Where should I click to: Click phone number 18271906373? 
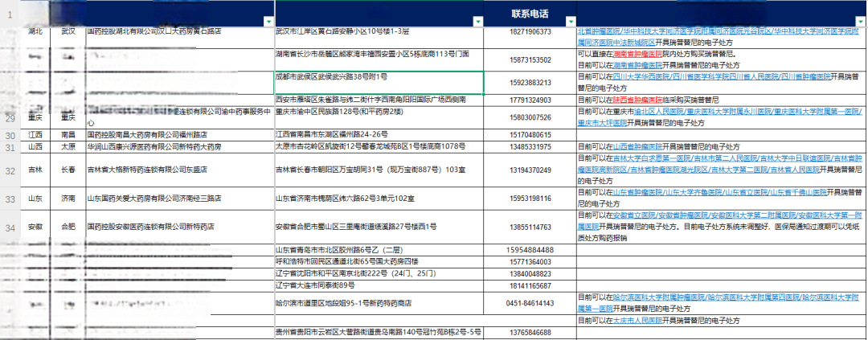[530, 31]
